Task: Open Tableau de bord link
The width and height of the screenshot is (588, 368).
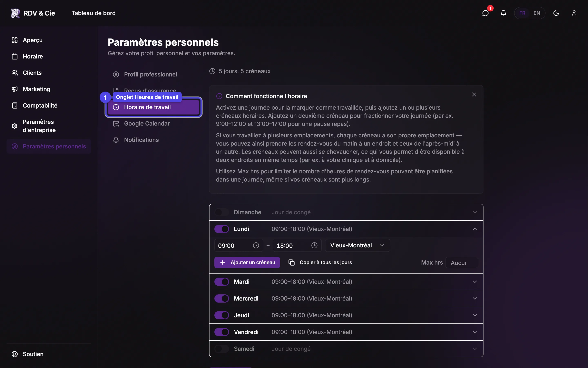Action: pyautogui.click(x=94, y=13)
